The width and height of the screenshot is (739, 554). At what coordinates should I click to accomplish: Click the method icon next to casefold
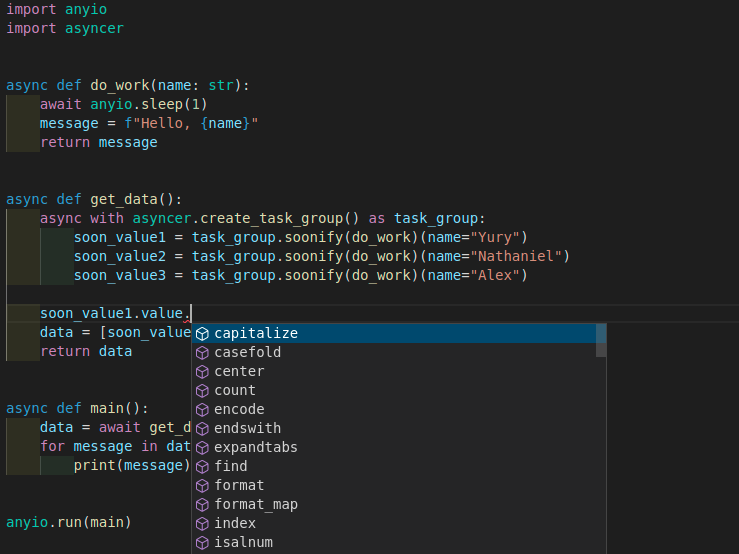(x=202, y=352)
